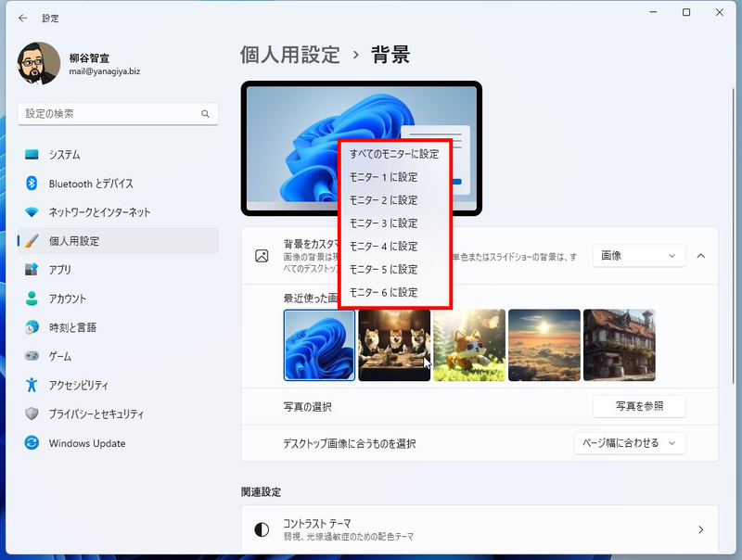Go to ネットワークとインターネット
742x560 pixels.
118,212
